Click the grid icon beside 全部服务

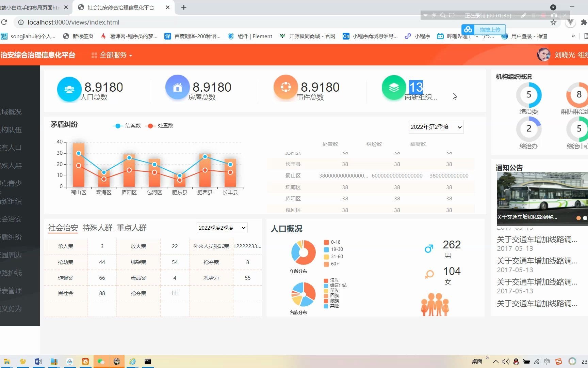coord(94,55)
